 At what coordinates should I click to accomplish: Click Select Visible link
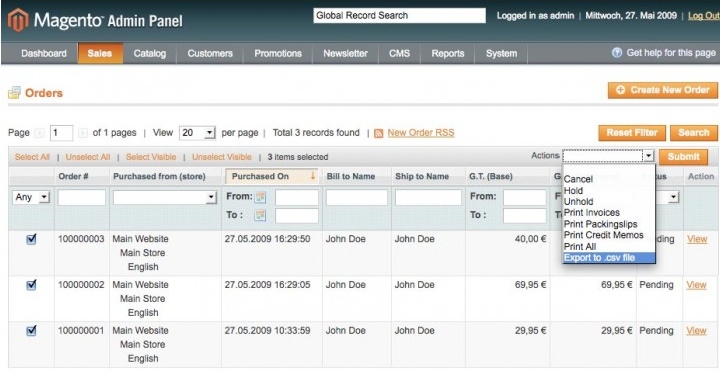click(151, 157)
